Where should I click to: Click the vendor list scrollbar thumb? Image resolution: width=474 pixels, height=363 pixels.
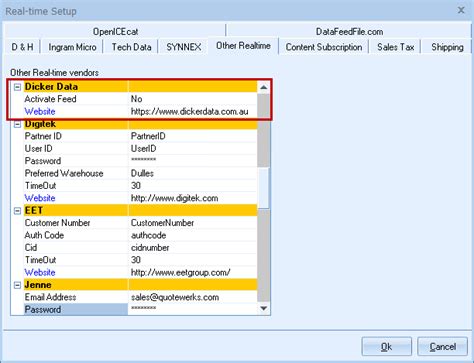point(264,188)
